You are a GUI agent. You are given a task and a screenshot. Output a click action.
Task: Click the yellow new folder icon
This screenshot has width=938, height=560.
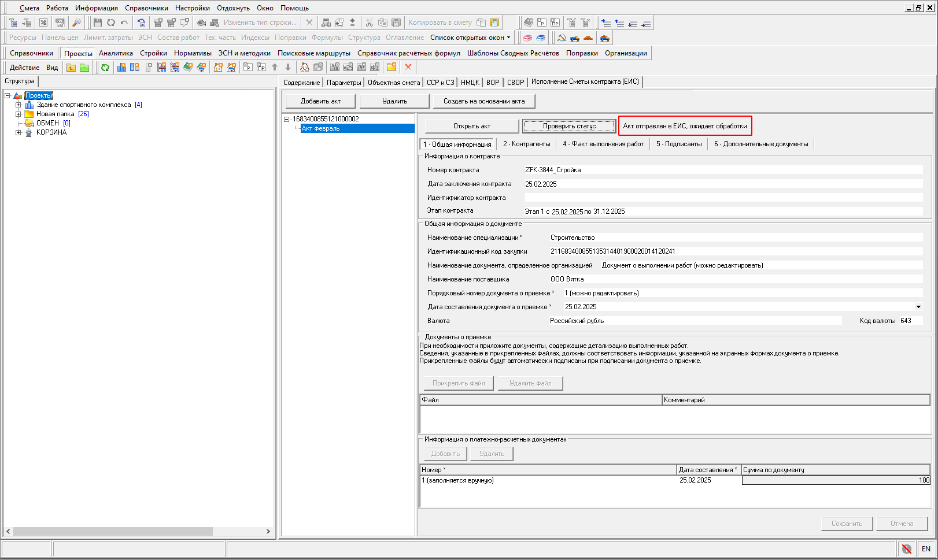pos(392,67)
